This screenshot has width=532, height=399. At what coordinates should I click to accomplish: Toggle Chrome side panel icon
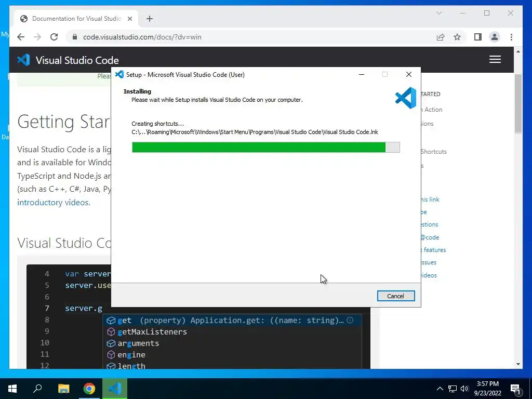click(478, 37)
